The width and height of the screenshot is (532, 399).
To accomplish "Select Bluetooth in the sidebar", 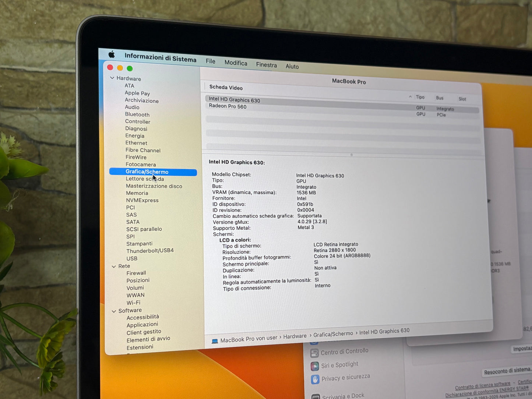I will pyautogui.click(x=137, y=114).
